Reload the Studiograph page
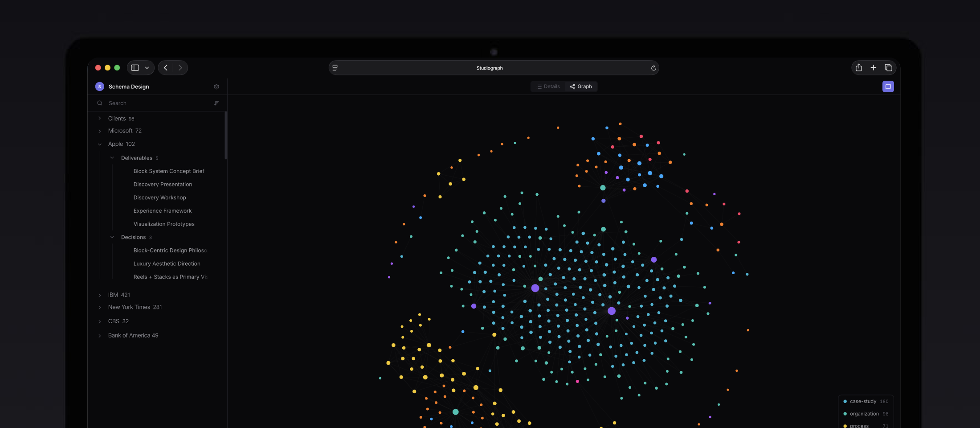Viewport: 980px width, 428px height. [x=653, y=68]
